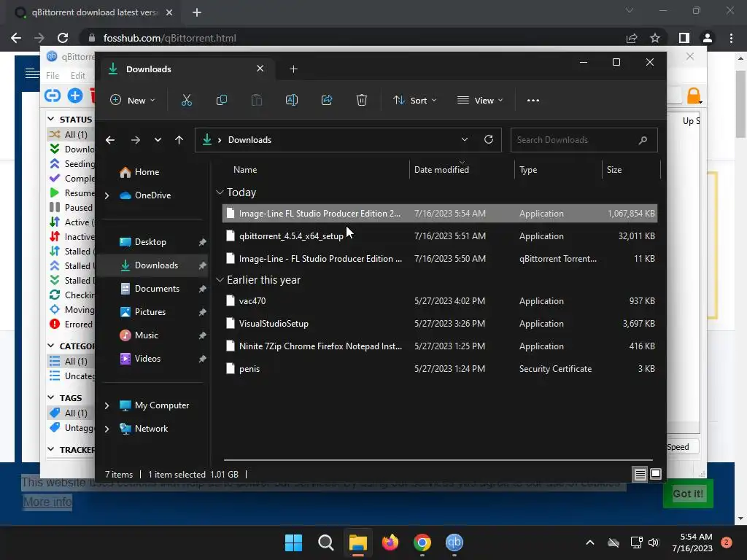747x560 pixels.
Task: Click the qBittorrent lock icon
Action: [x=694, y=96]
